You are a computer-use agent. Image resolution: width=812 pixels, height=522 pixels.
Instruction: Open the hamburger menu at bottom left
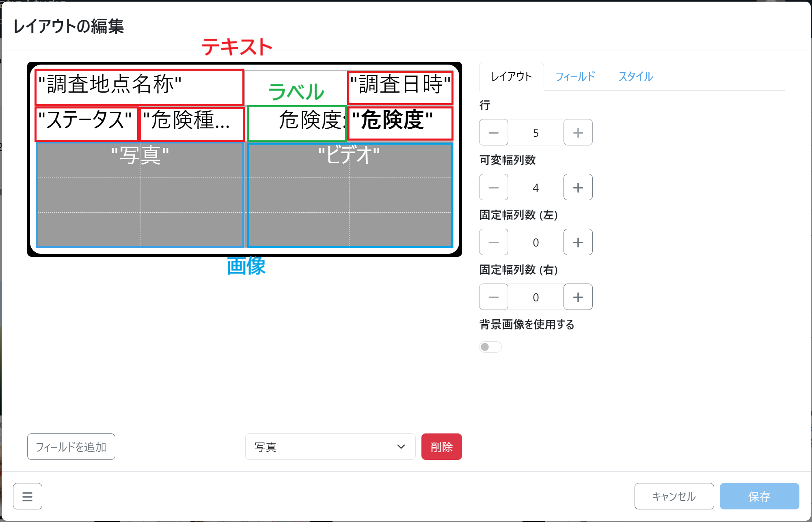27,496
